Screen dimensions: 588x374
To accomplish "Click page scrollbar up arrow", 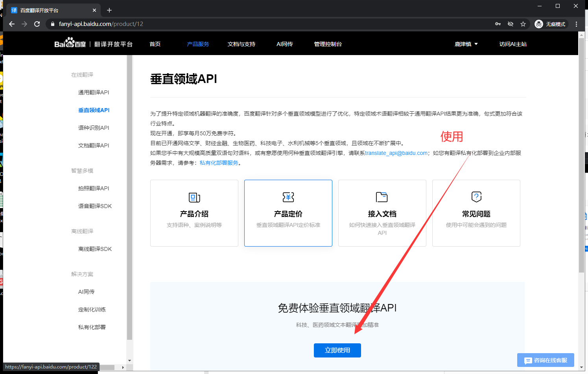I will tap(581, 35).
